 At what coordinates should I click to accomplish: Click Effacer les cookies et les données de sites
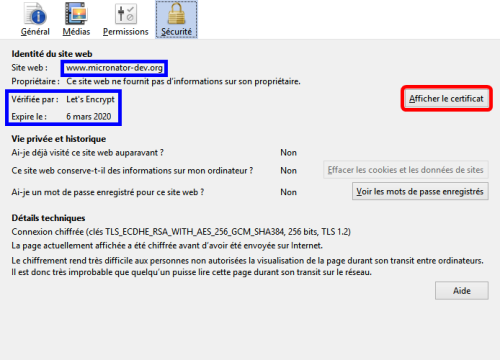406,170
